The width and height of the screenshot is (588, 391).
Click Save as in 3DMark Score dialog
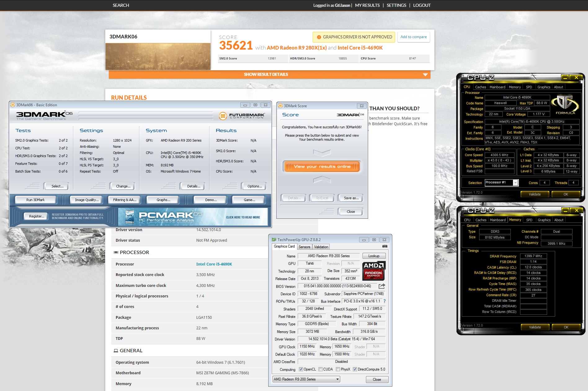(351, 198)
